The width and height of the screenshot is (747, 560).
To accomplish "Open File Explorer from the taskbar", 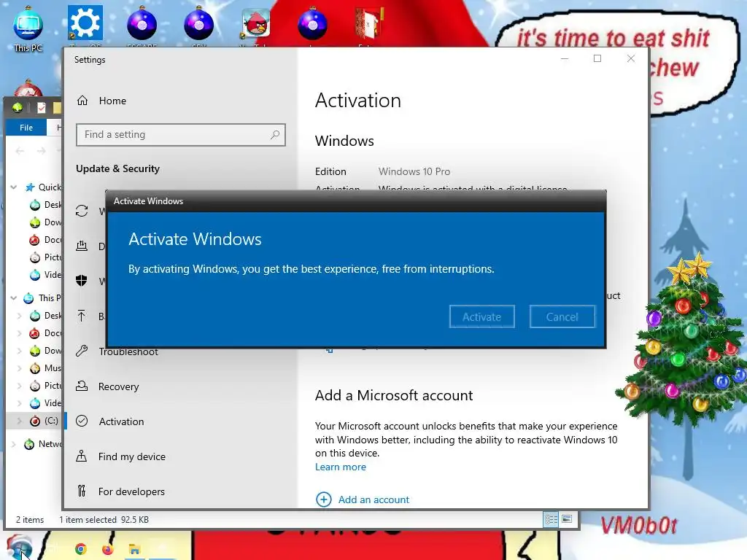I will point(134,550).
